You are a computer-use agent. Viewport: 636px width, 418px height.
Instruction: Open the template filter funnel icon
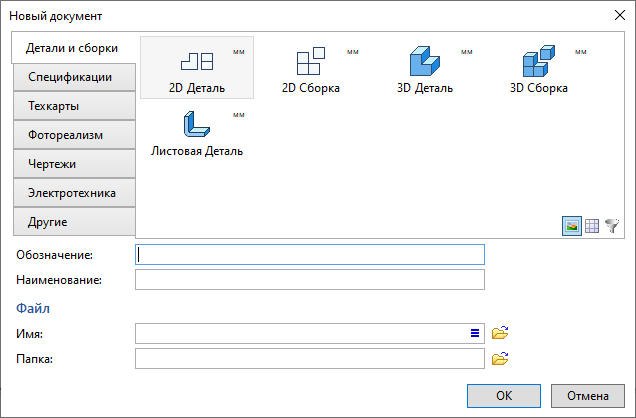(x=612, y=226)
